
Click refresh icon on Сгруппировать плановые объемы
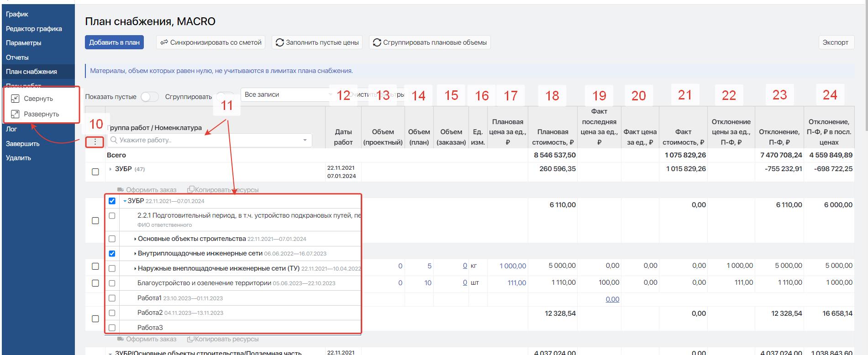click(x=377, y=42)
